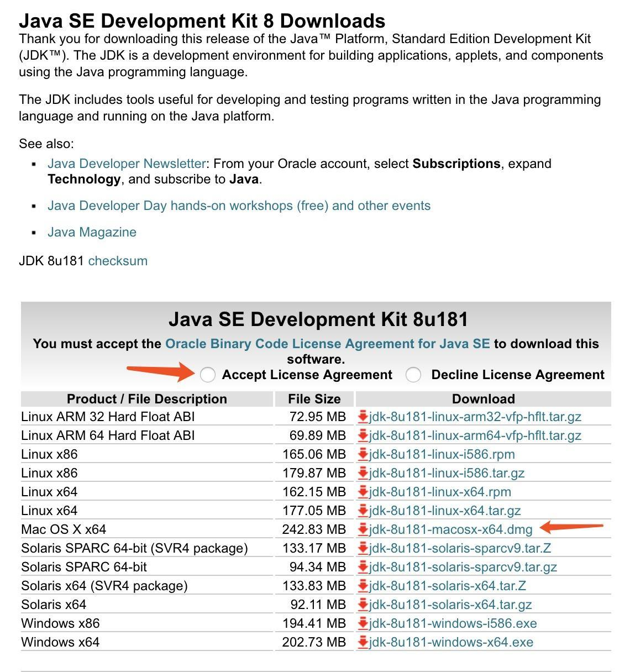The image size is (630, 672).
Task: Click the 202.73 MB file size cell
Action: click(314, 642)
